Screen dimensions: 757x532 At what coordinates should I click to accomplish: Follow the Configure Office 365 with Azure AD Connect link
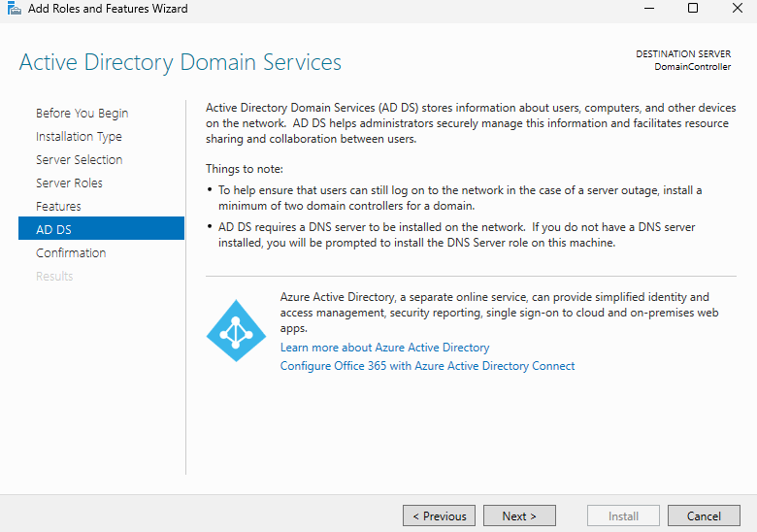(x=427, y=366)
